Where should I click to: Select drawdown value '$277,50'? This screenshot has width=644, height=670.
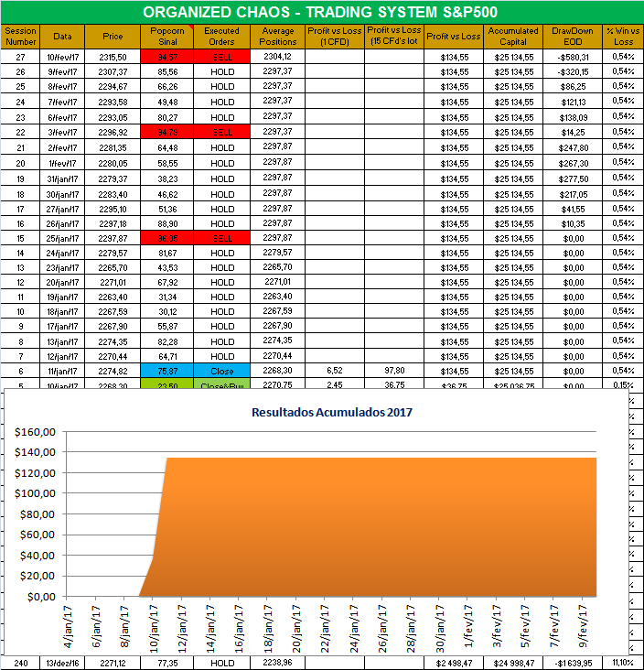[574, 179]
